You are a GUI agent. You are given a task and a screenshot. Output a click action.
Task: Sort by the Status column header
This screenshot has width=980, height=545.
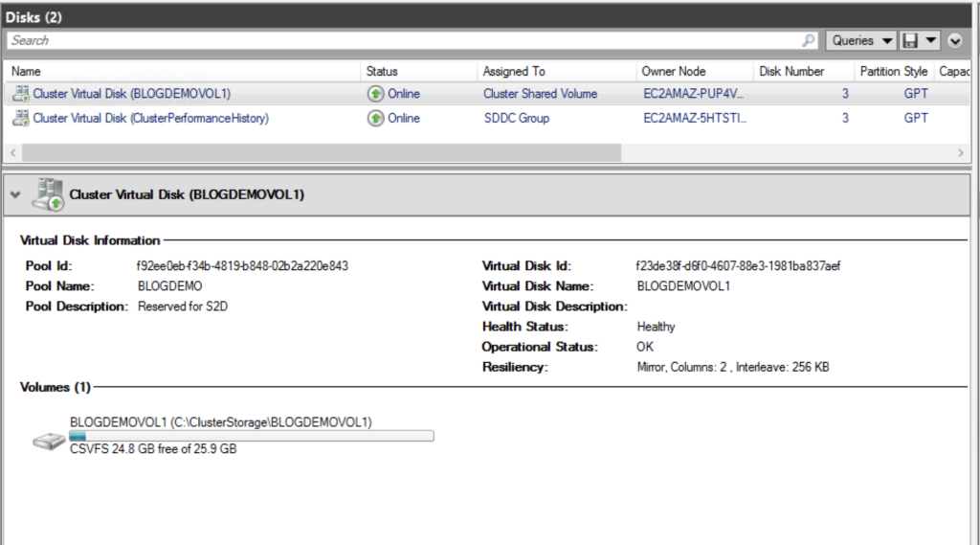[x=382, y=71]
